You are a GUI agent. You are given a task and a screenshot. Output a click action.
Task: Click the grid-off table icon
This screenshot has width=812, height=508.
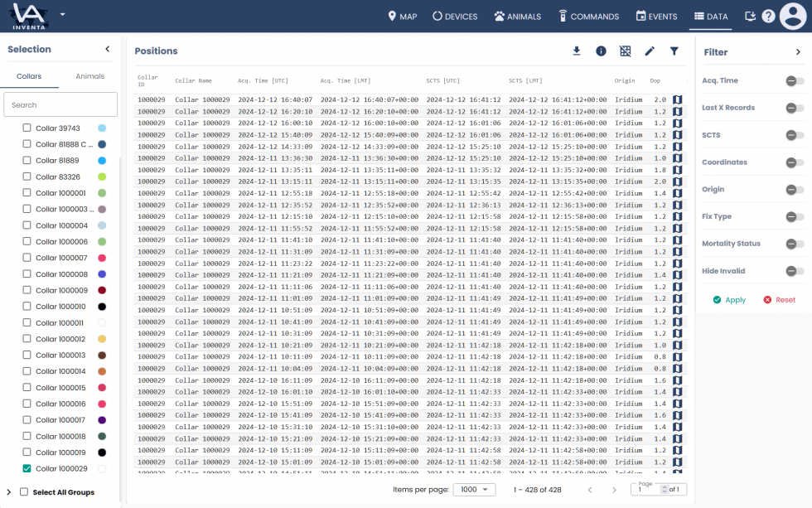pyautogui.click(x=626, y=51)
